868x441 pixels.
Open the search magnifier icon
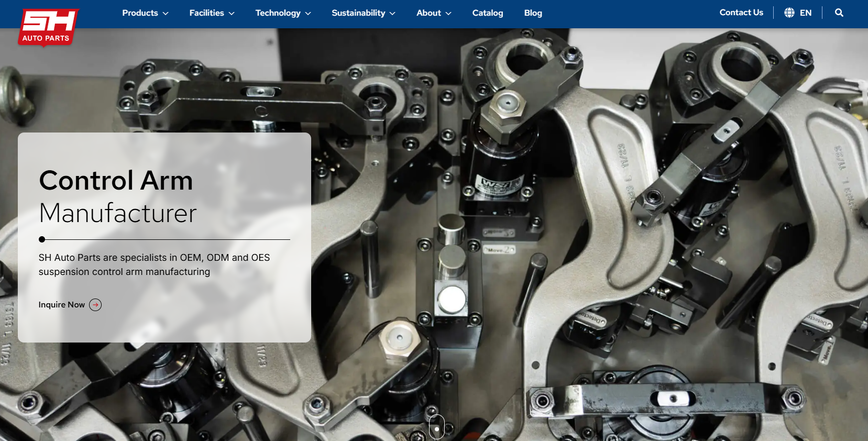[x=839, y=13]
